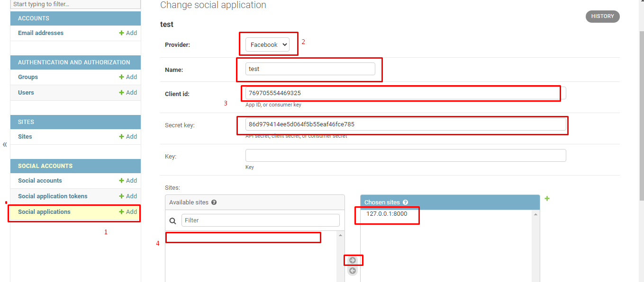Image resolution: width=644 pixels, height=282 pixels.
Task: Click help icon beside Chosen sites
Action: click(x=405, y=203)
